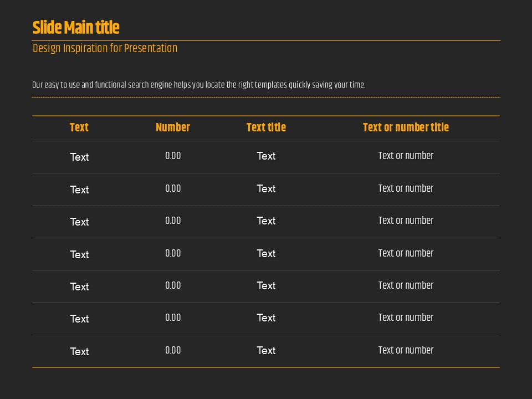This screenshot has width=532, height=399.
Task: Click the first-column 'Text' cell in fourth row
Action: pyautogui.click(x=79, y=255)
